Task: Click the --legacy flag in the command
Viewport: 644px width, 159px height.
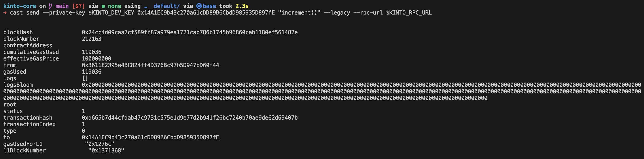Action: click(337, 13)
